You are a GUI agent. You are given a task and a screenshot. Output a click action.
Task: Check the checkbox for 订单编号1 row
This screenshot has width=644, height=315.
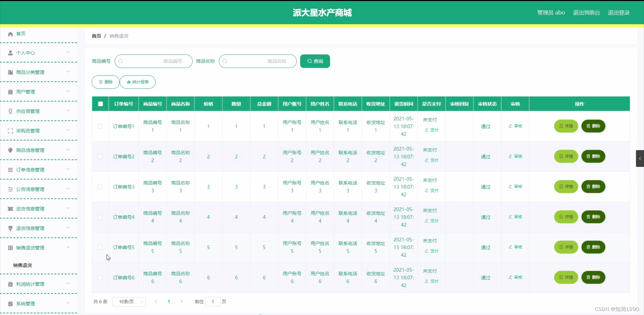[100, 126]
